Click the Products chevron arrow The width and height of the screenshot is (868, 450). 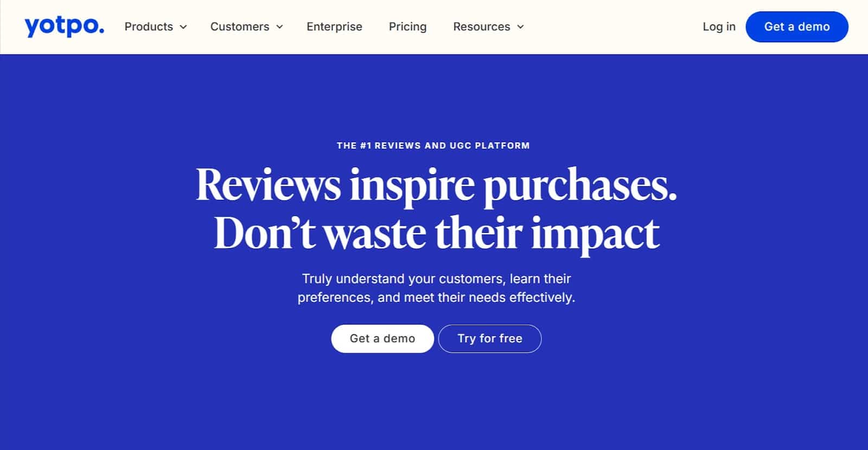(x=183, y=27)
